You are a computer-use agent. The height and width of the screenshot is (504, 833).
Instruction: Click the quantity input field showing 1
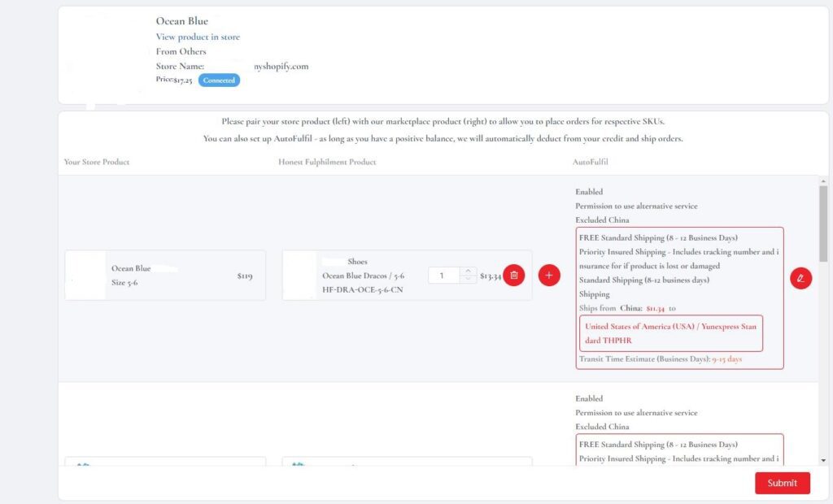[x=443, y=276]
